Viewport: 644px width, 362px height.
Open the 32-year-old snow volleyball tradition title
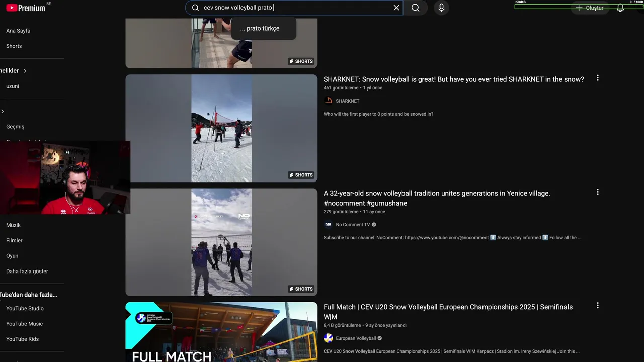(437, 198)
